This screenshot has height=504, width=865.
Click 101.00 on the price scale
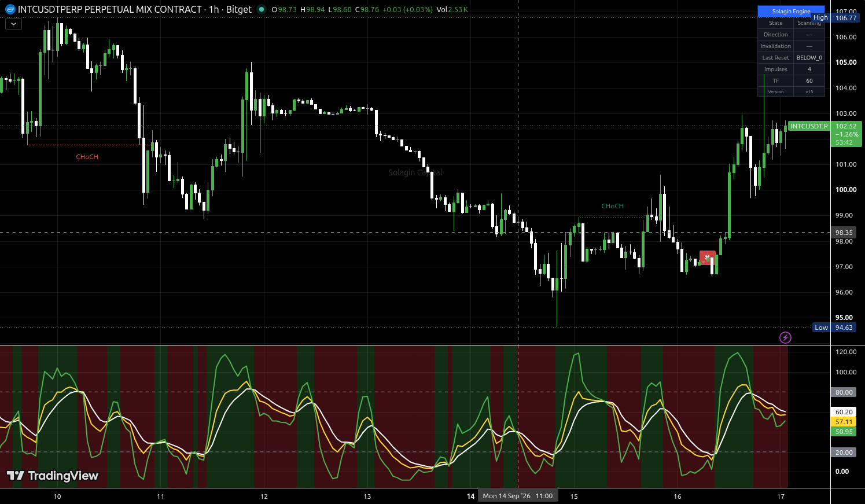846,164
